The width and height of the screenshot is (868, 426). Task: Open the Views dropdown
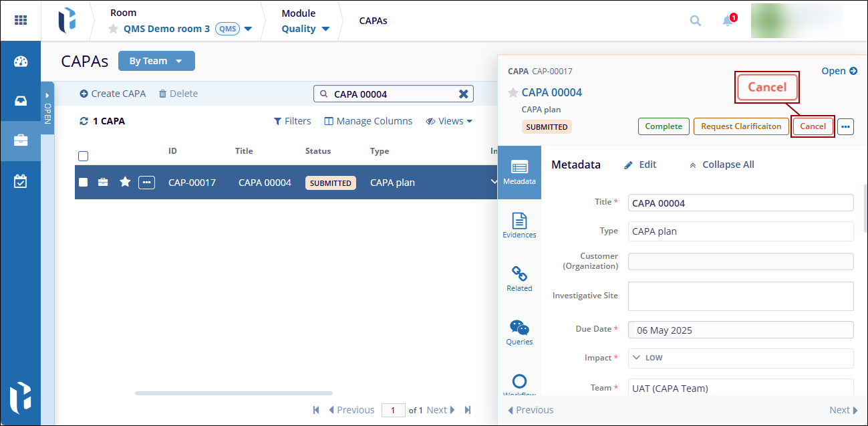(x=449, y=121)
